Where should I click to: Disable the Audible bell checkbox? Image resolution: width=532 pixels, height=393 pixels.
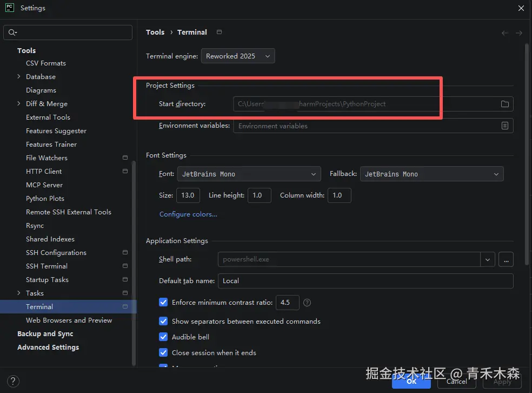pyautogui.click(x=163, y=337)
